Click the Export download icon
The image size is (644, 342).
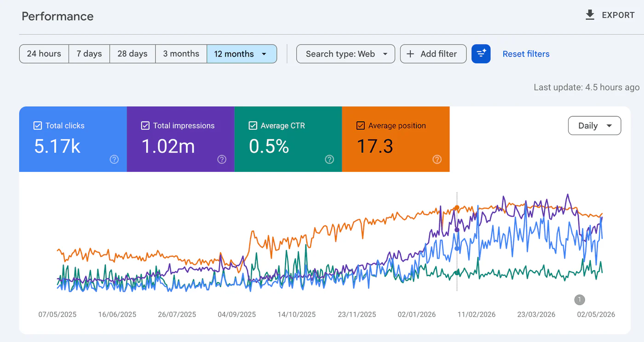pyautogui.click(x=590, y=15)
